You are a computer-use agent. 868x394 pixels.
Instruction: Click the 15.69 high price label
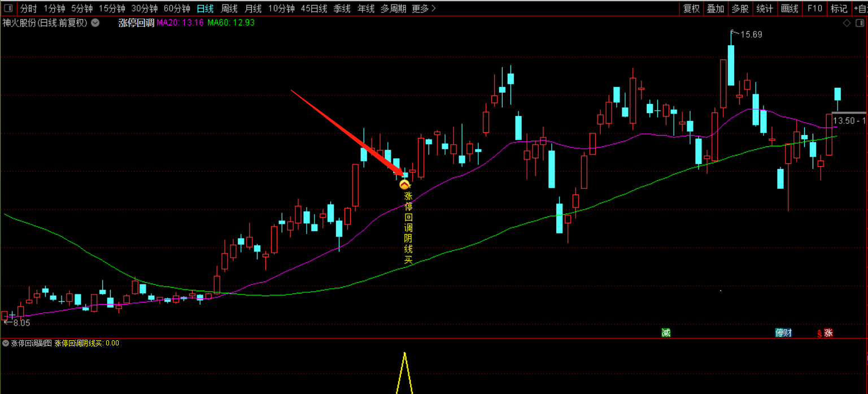pos(752,34)
